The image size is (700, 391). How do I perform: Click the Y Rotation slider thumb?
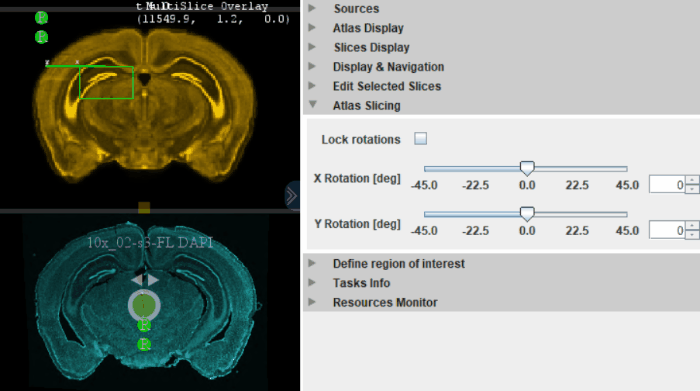pyautogui.click(x=527, y=214)
